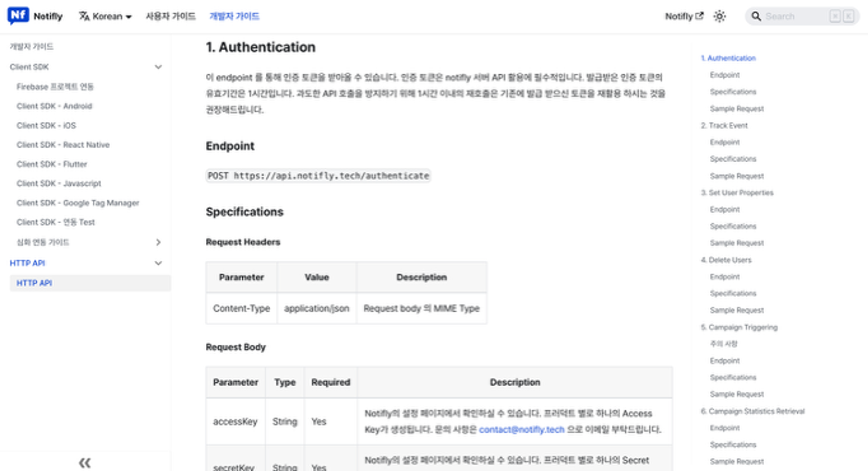Open Client SDK - Flutter page

52,164
